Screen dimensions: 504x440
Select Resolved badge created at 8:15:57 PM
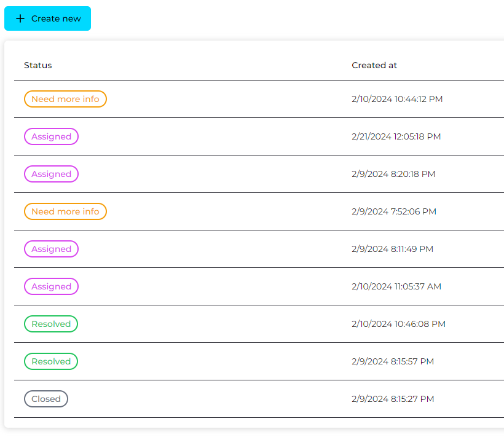point(51,361)
